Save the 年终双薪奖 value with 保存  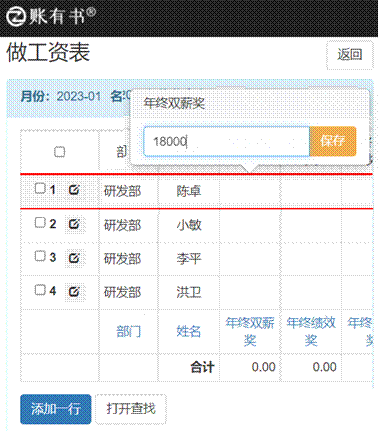pyautogui.click(x=333, y=141)
